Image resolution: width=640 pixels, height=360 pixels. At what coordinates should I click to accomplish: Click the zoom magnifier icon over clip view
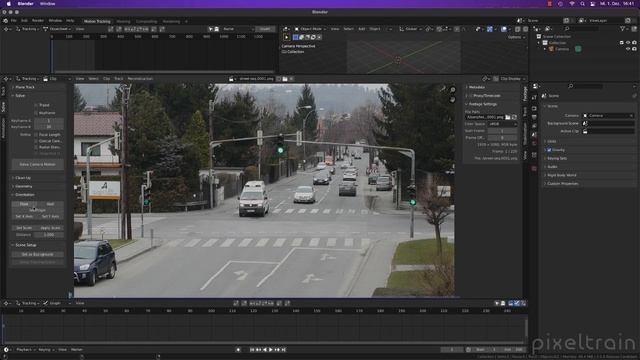tap(453, 90)
